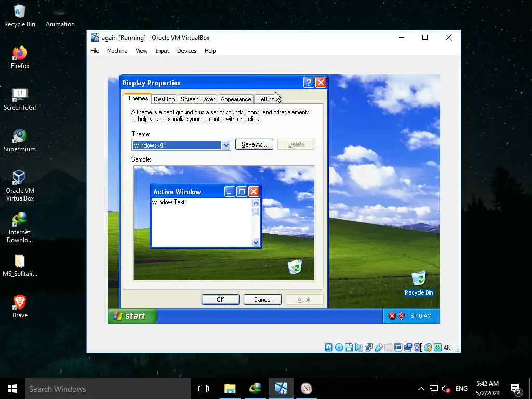
Task: Click the Search Windows box
Action: click(108, 389)
